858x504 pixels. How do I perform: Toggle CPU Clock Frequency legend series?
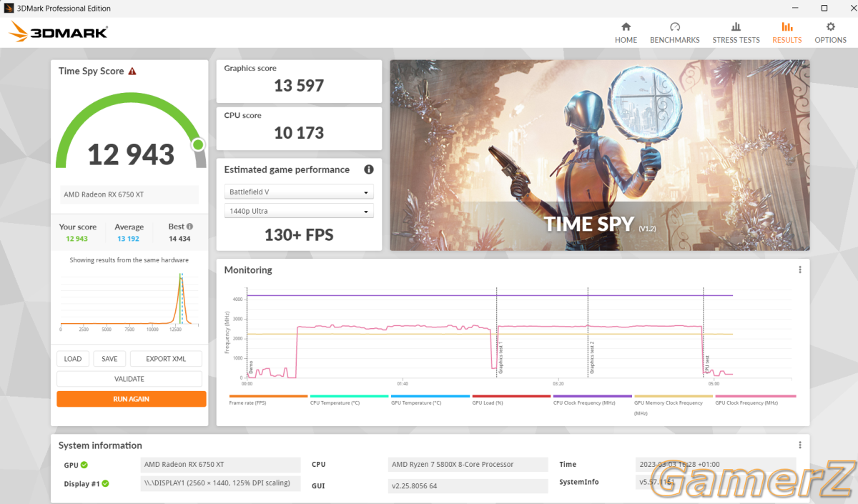592,400
